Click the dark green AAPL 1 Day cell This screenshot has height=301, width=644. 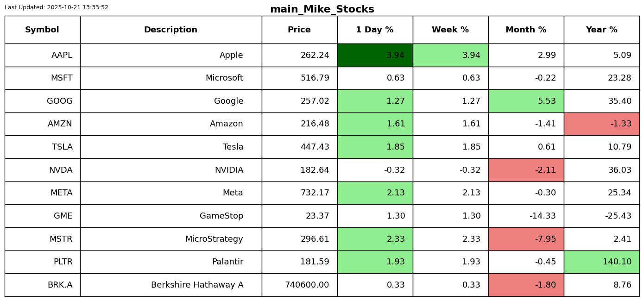coord(375,55)
